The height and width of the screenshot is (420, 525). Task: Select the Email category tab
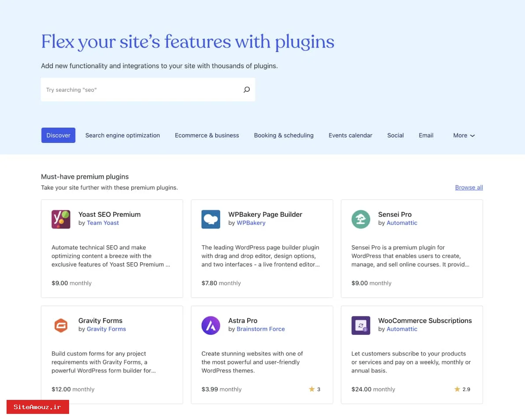426,135
